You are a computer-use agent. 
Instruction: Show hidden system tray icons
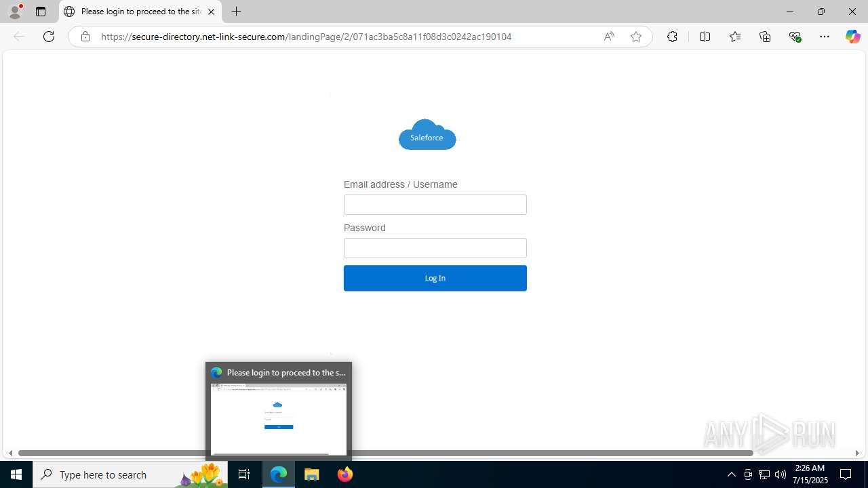[731, 474]
